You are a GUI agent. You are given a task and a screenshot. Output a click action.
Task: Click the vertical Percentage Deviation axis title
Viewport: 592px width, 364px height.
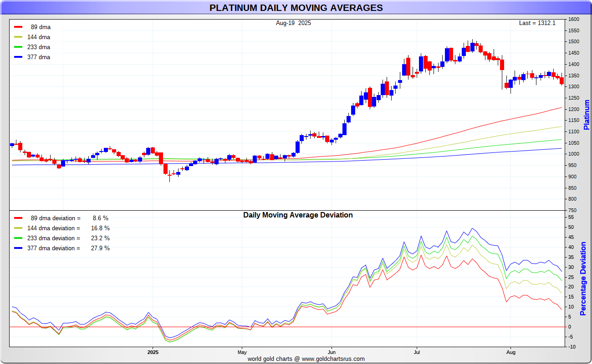583,278
